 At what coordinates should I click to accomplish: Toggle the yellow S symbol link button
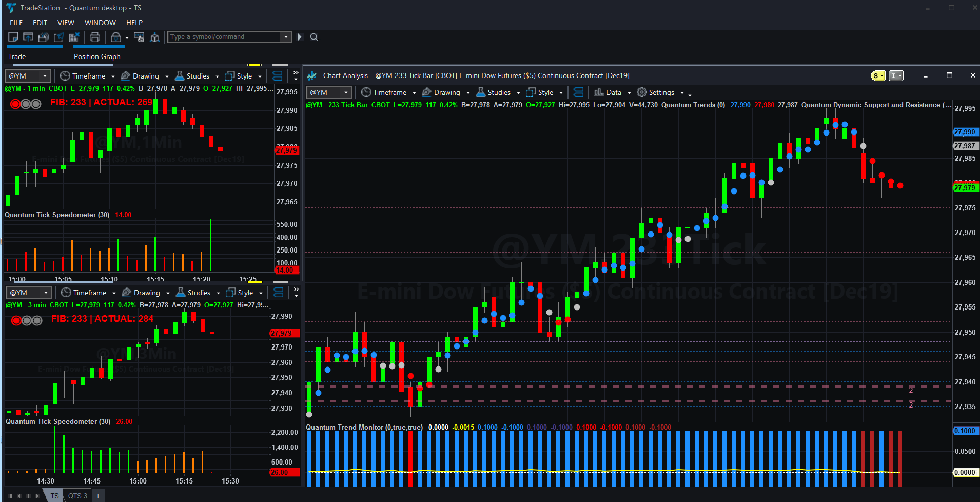878,75
